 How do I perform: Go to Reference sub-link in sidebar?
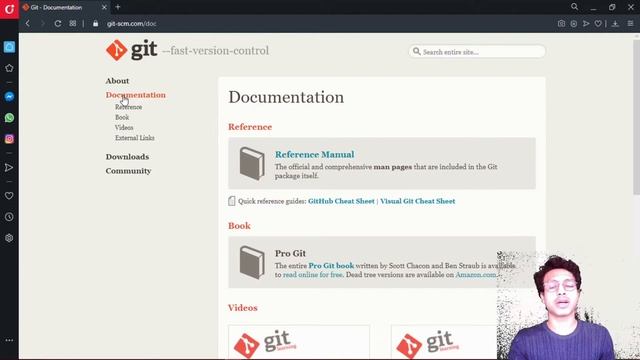(129, 107)
